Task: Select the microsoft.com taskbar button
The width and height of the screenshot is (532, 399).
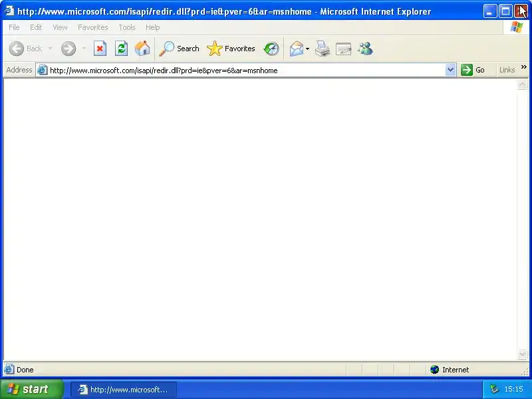Action: tap(124, 390)
